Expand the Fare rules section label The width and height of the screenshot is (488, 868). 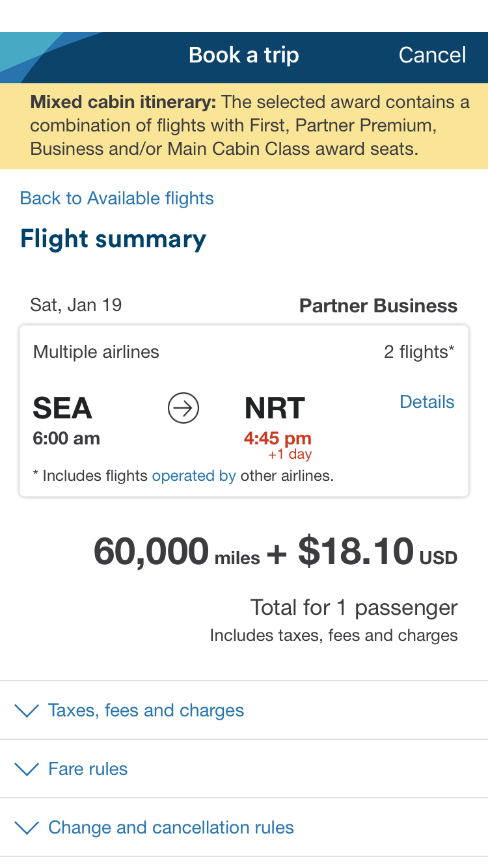pyautogui.click(x=88, y=769)
